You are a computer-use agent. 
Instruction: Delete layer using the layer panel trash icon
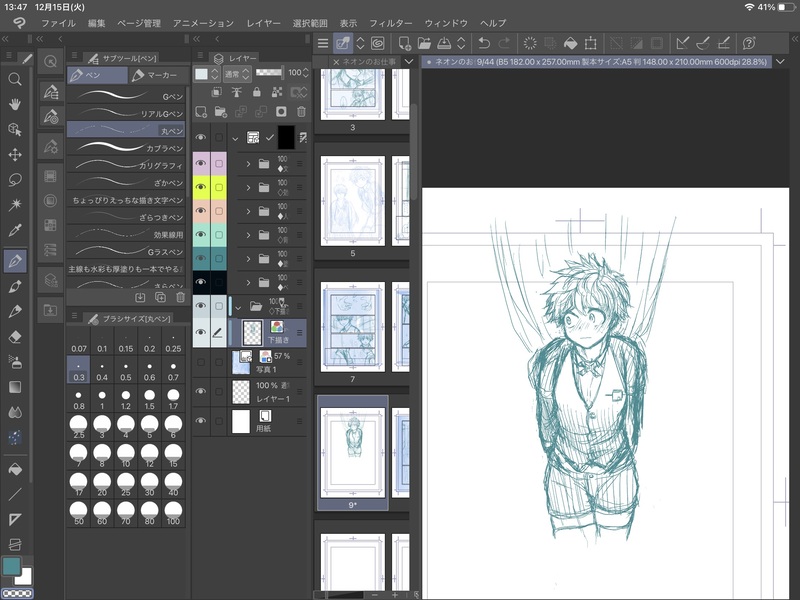[x=301, y=111]
